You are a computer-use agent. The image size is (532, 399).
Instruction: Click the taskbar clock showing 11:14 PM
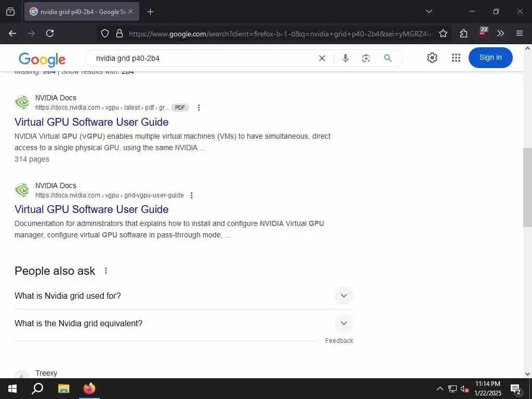(487, 389)
